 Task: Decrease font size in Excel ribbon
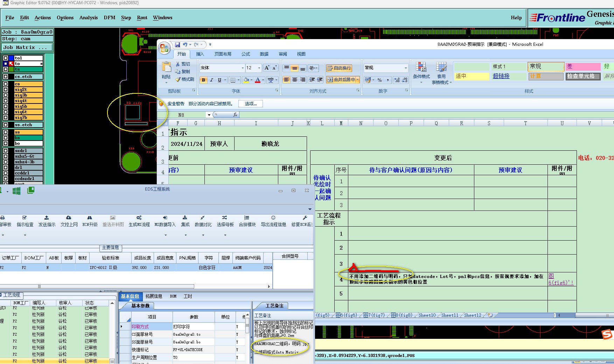(x=274, y=68)
